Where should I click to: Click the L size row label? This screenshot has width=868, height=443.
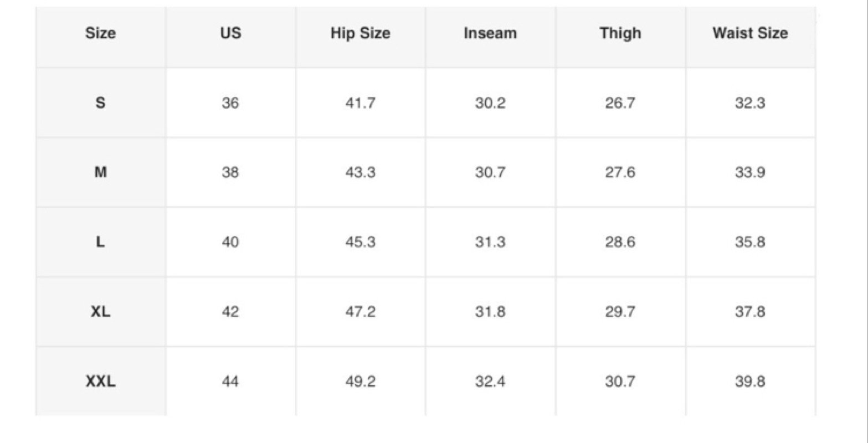coord(101,243)
